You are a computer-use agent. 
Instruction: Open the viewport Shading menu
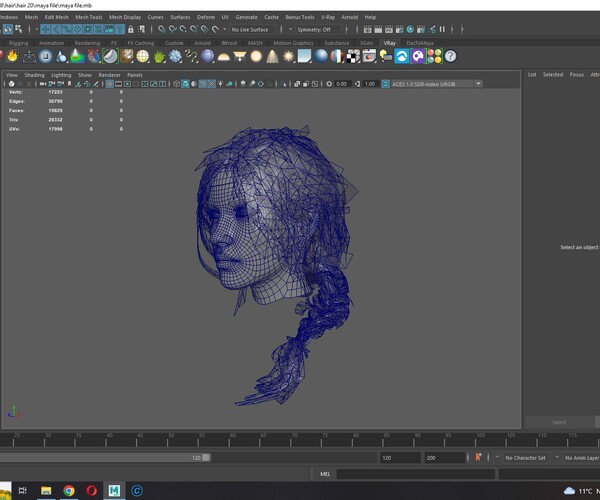point(34,75)
